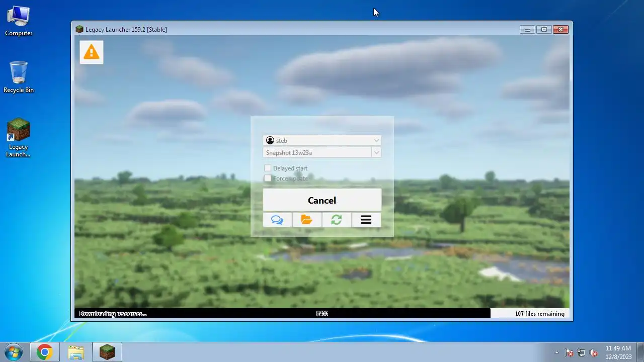Viewport: 644px width, 362px height.
Task: Maximize the Legacy Launcher window
Action: click(544, 30)
